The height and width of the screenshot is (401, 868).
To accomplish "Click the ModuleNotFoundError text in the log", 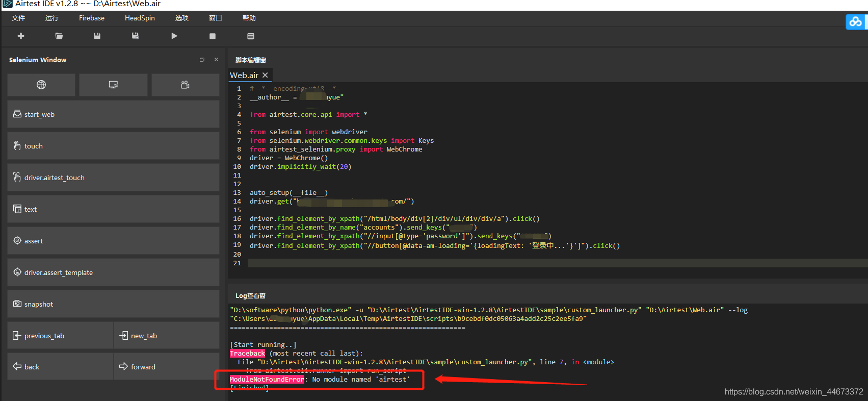I will 267,379.
